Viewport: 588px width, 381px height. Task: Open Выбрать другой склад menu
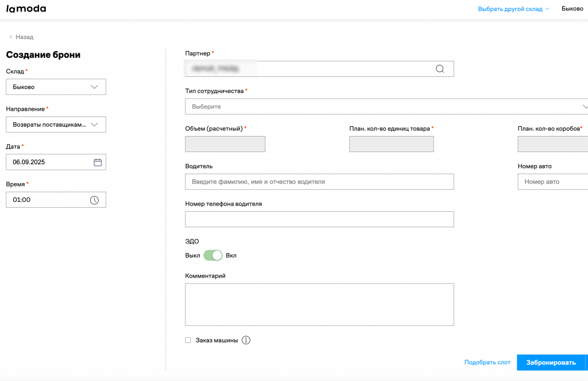[x=513, y=9]
